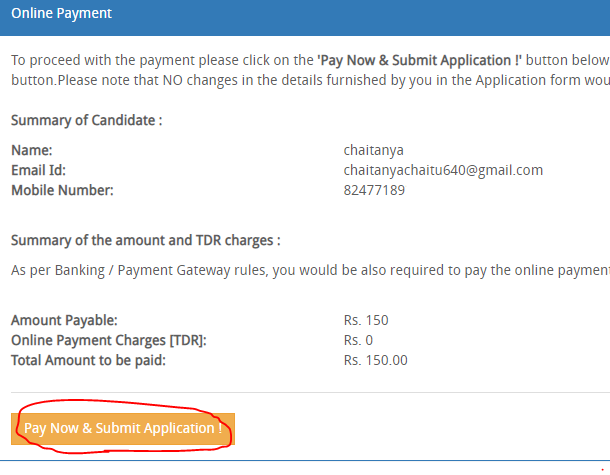The height and width of the screenshot is (475, 610).
Task: Click the horizontal divider above the pay button
Action: click(310, 393)
